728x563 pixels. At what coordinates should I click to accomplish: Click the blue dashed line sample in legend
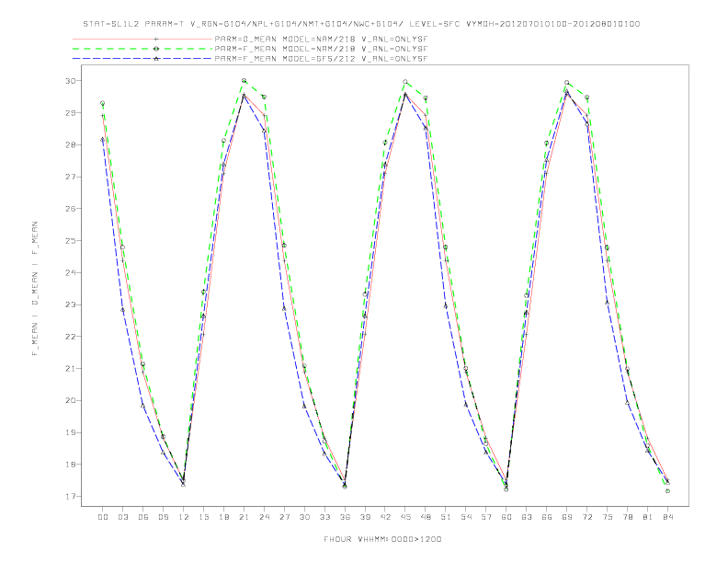pyautogui.click(x=142, y=59)
